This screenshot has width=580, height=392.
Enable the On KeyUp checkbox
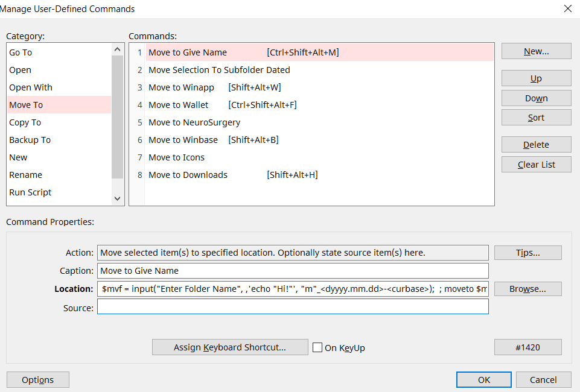(x=317, y=347)
